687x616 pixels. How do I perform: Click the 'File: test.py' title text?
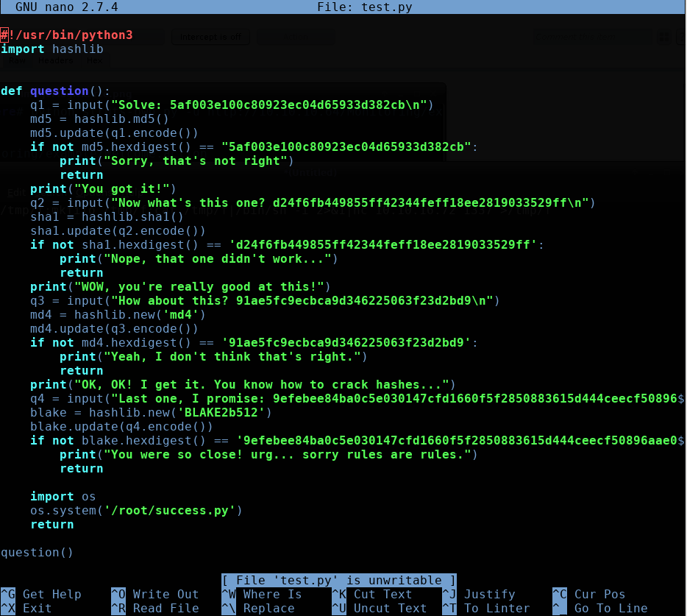click(x=364, y=7)
